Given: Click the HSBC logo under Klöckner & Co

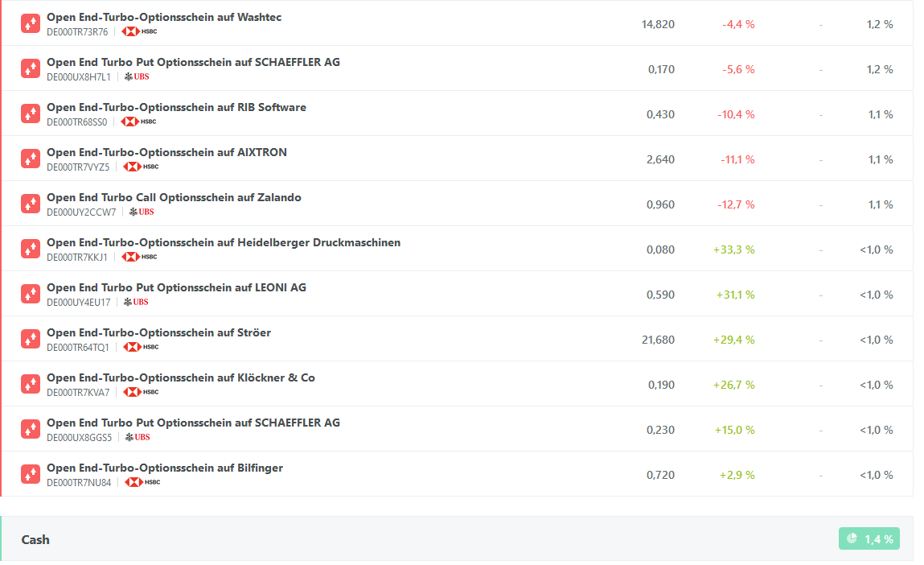Looking at the screenshot, I should (x=140, y=392).
